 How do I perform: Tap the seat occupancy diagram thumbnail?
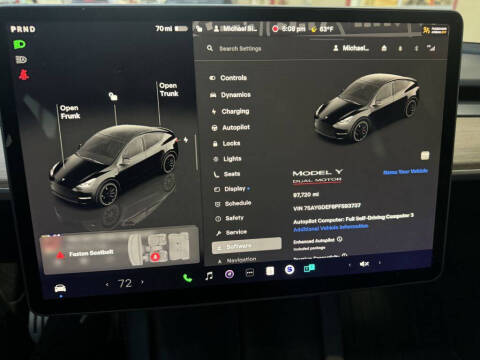coord(160,248)
